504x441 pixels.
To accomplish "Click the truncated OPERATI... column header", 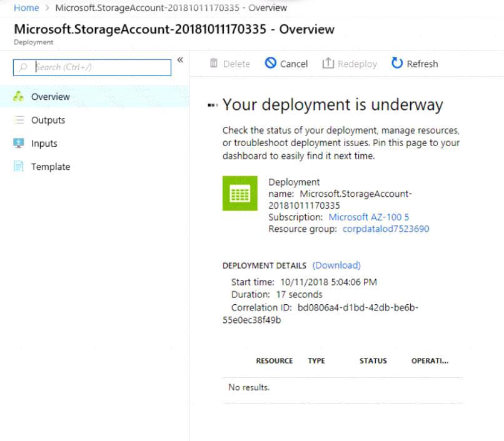I will tap(430, 360).
